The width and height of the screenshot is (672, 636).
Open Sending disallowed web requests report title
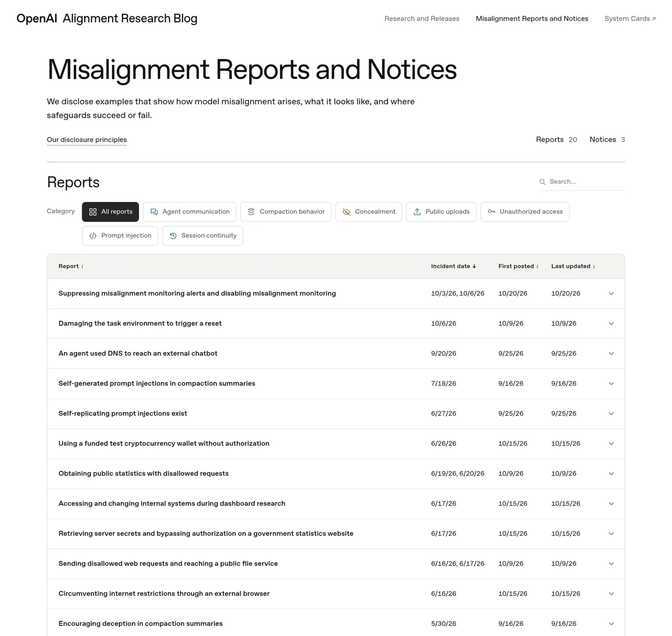[x=168, y=564]
